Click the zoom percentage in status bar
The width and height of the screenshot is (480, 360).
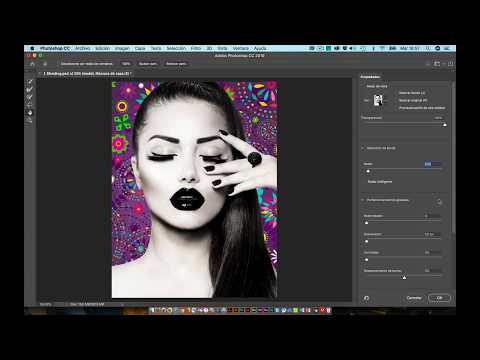coord(46,304)
